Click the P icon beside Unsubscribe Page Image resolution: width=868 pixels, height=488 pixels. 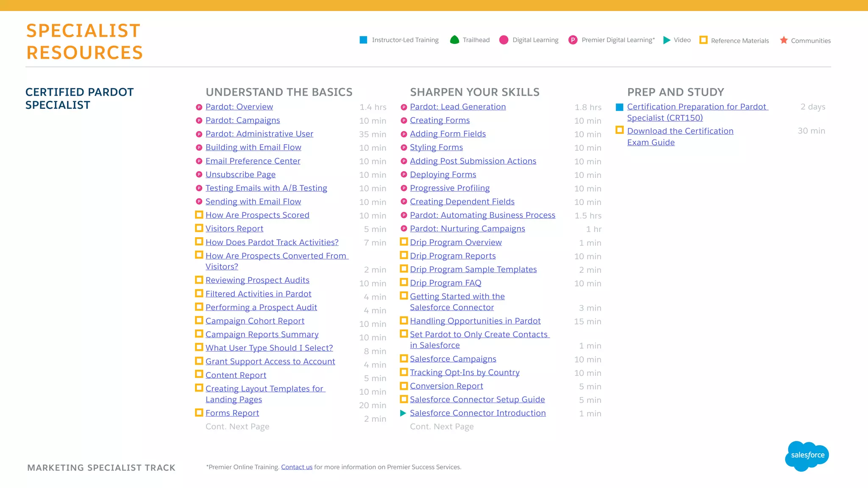(199, 175)
